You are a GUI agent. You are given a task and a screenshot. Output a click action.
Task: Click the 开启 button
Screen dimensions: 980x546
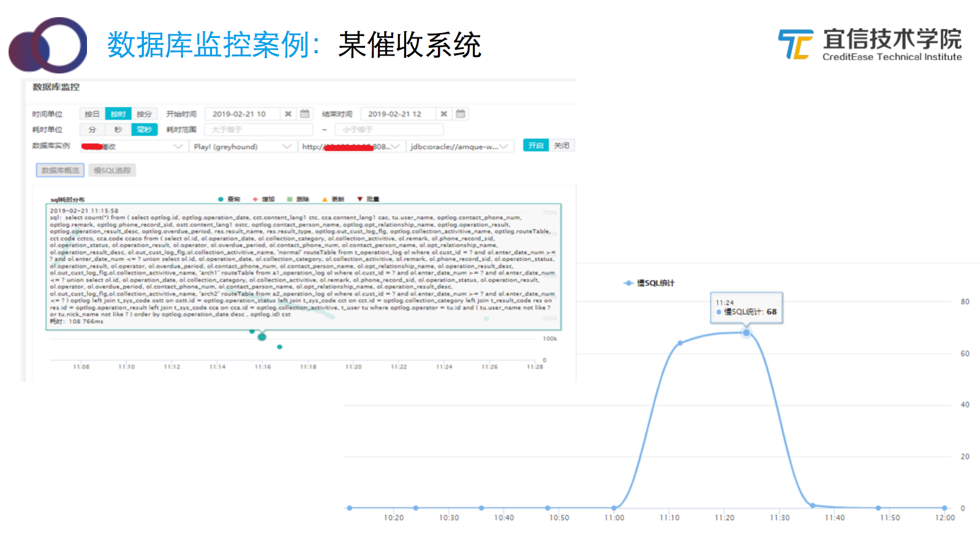tap(536, 146)
